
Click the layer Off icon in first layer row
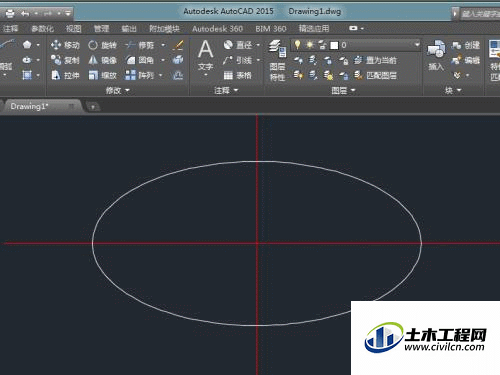pyautogui.click(x=298, y=60)
